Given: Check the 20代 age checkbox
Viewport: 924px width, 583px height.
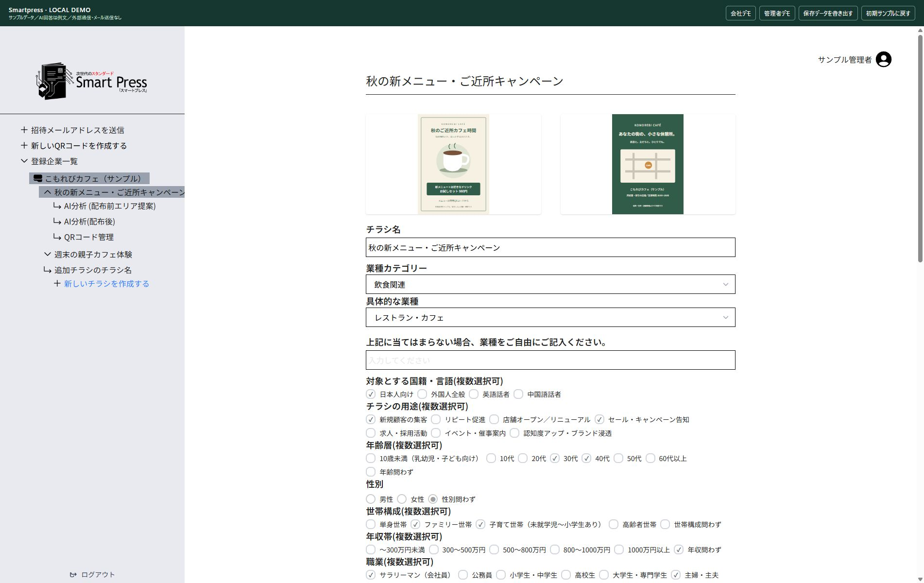Looking at the screenshot, I should click(523, 458).
